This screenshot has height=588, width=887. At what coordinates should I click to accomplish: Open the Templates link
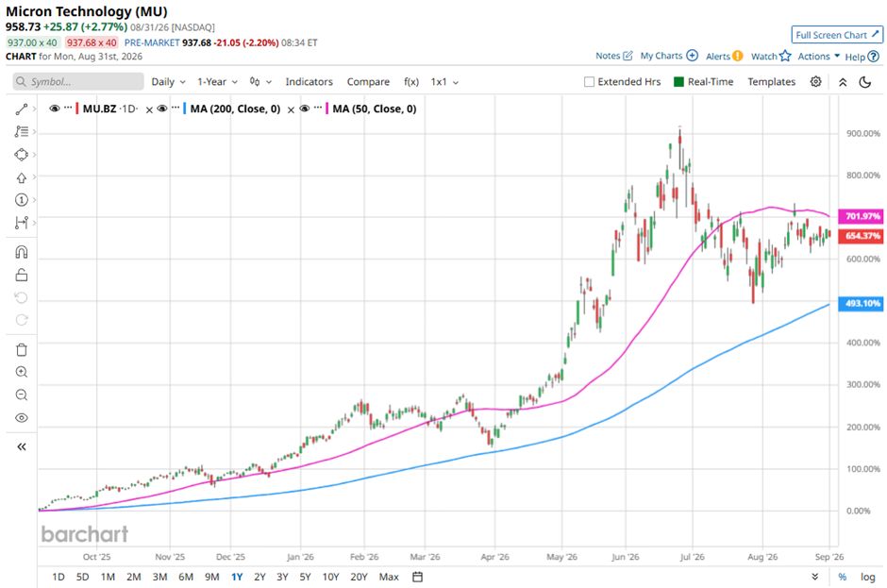[x=771, y=81]
